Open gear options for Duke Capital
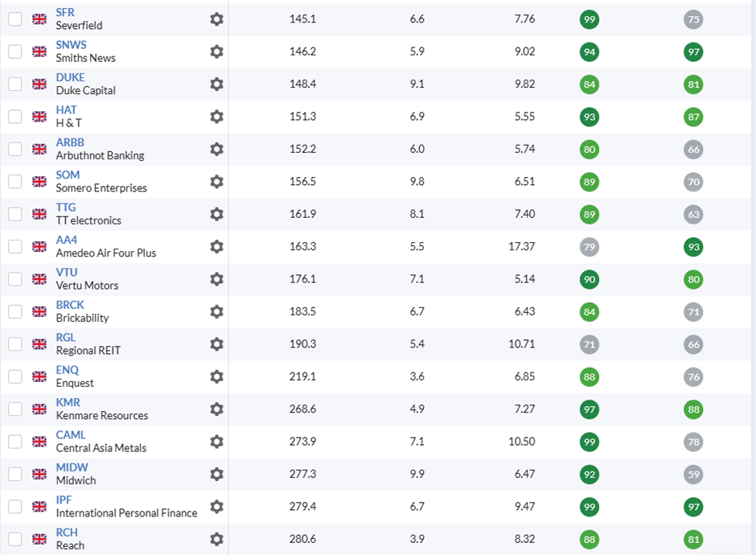 click(216, 84)
